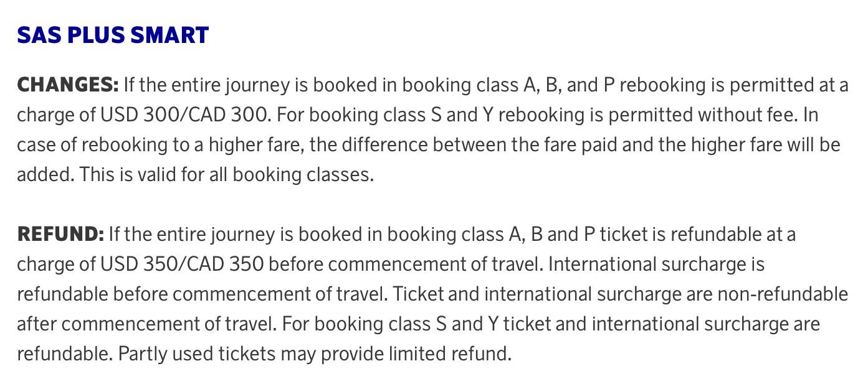Click the USD 300/CAD 300 charge text
Viewport: 868px width, 384px height.
tap(186, 115)
